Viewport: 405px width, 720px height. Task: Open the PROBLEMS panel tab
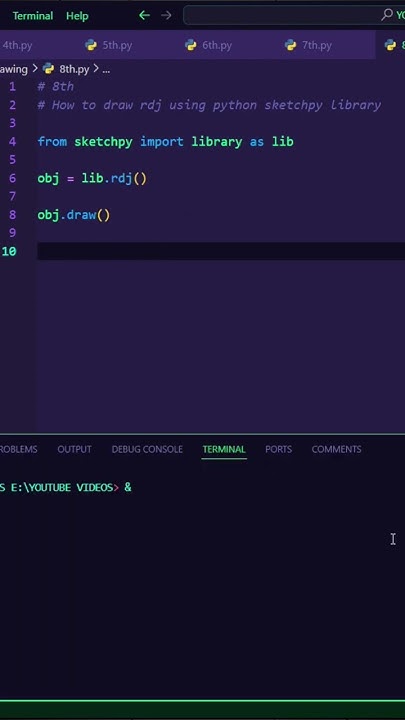point(18,449)
